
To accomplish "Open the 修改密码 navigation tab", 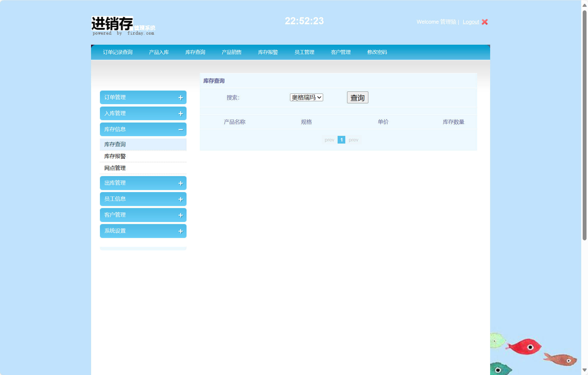I will [377, 52].
